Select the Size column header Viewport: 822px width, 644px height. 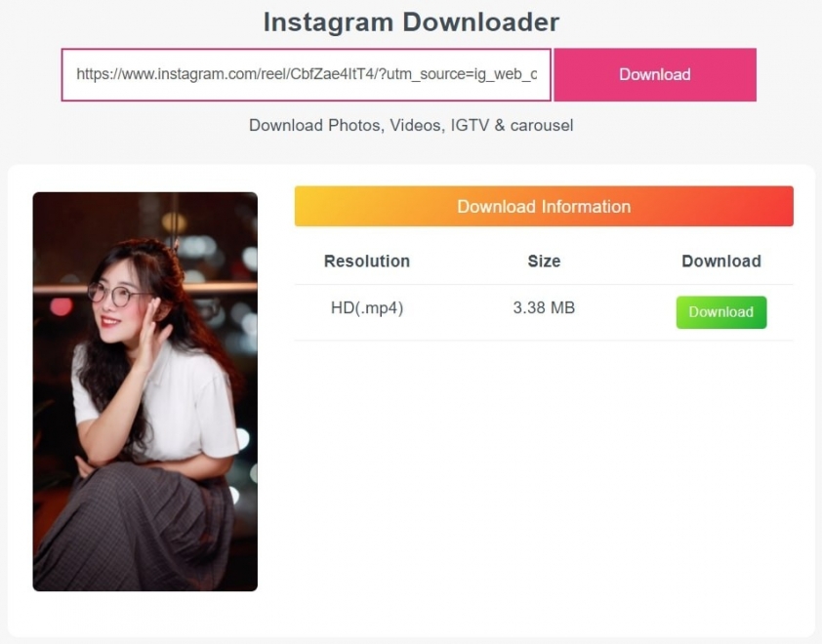click(544, 262)
